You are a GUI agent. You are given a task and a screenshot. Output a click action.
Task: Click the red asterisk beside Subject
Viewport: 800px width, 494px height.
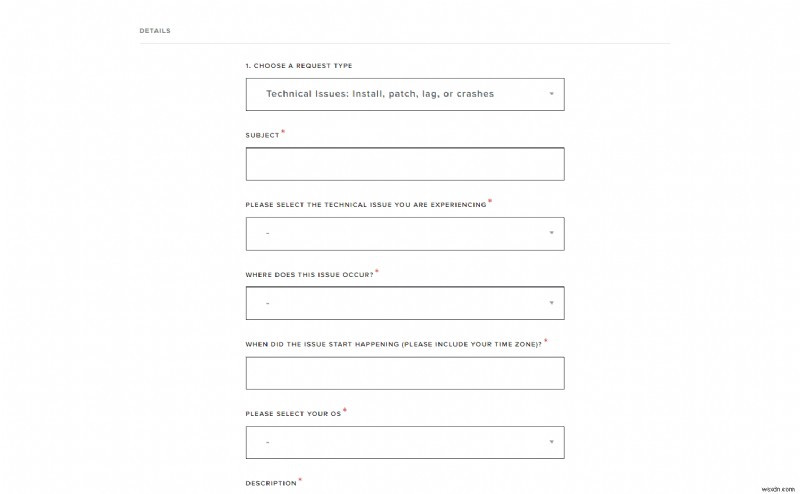coord(283,132)
